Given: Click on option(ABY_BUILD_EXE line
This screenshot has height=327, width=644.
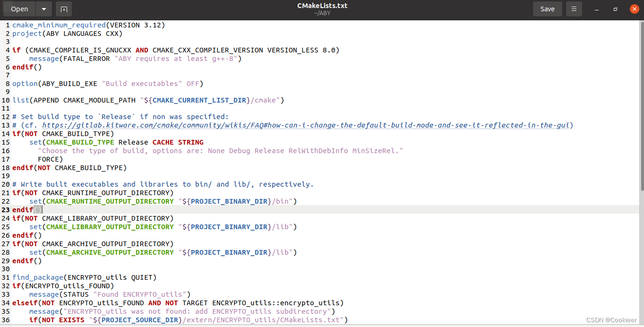Looking at the screenshot, I should tap(108, 84).
